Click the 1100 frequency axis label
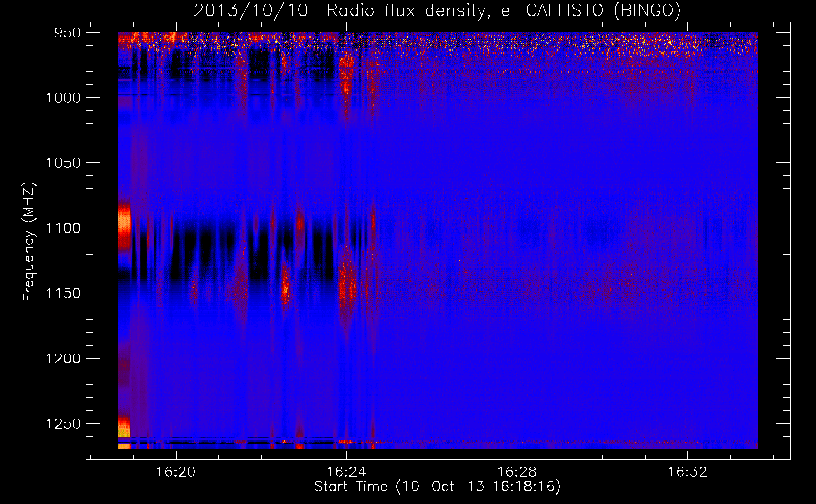 (x=63, y=228)
